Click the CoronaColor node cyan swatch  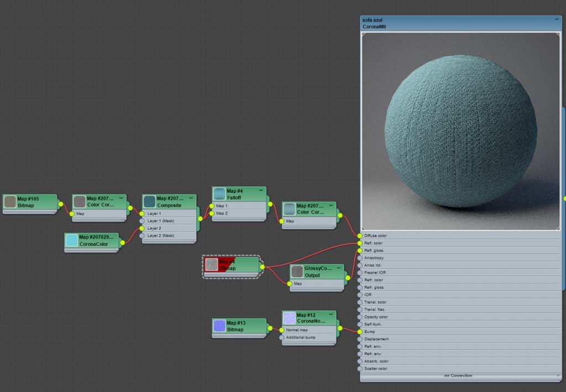point(72,241)
